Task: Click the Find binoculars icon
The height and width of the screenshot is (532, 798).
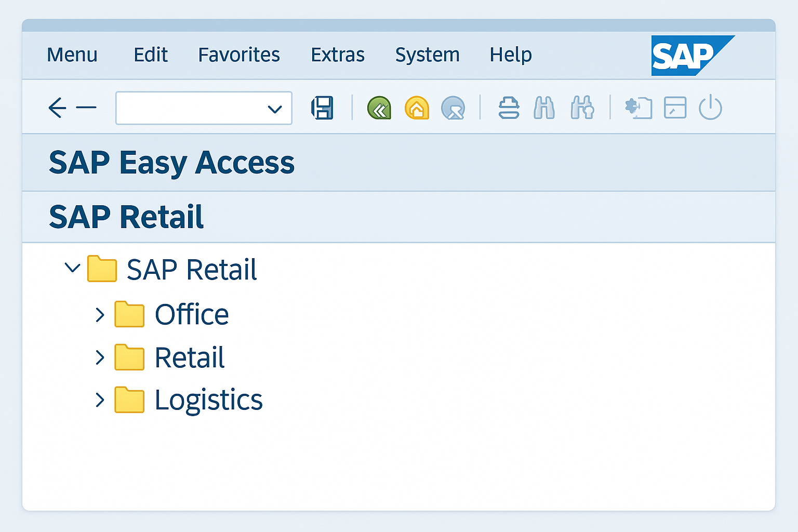Action: click(x=544, y=108)
